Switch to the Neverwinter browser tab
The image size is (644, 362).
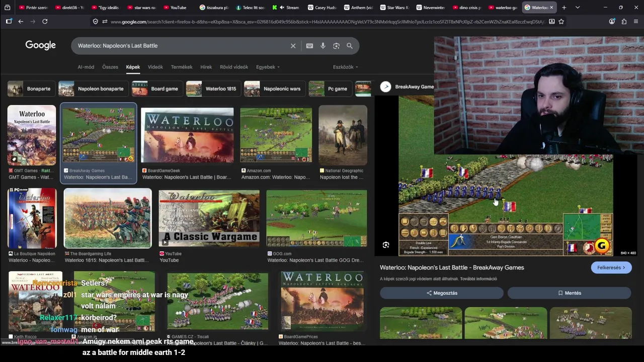431,8
